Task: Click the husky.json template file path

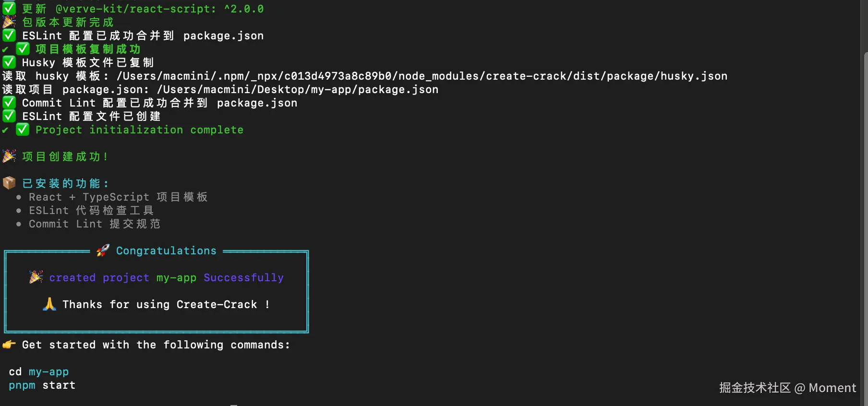Action: 422,76
